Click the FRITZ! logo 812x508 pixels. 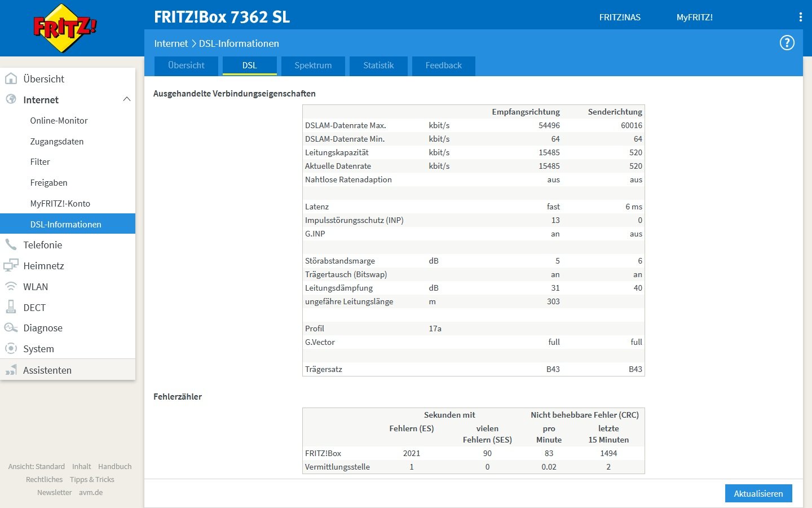(65, 28)
